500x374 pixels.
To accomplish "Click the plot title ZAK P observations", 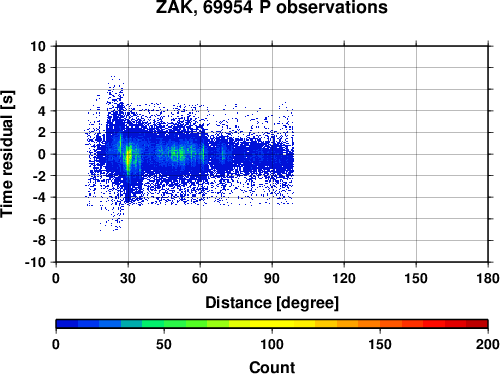I will click(272, 7).
